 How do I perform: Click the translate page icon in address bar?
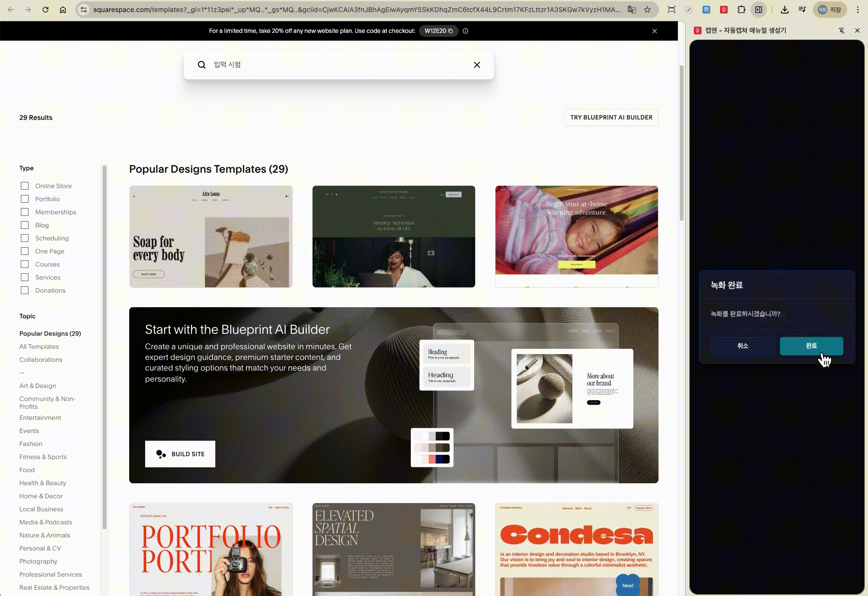click(x=632, y=10)
